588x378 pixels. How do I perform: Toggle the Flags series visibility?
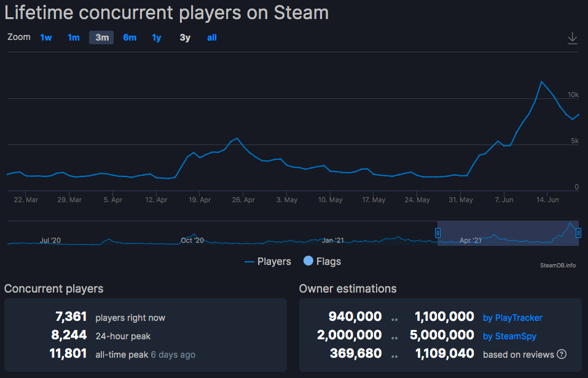click(x=321, y=261)
